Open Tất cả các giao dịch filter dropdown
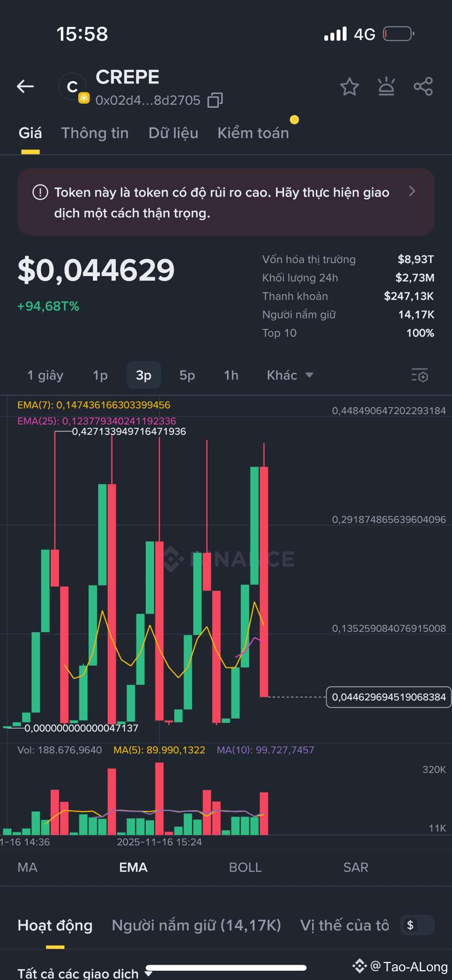 point(85,973)
